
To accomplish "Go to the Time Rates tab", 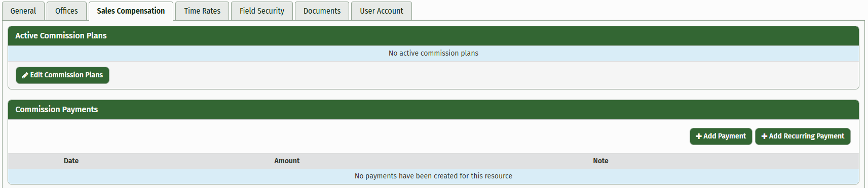I will pos(202,11).
